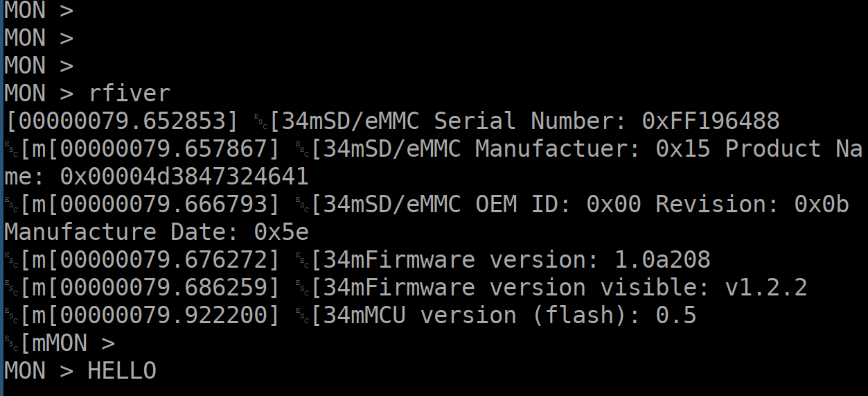Image resolution: width=868 pixels, height=396 pixels.
Task: Click ESC icon before 34mFirmware version visible
Action: click(x=302, y=287)
